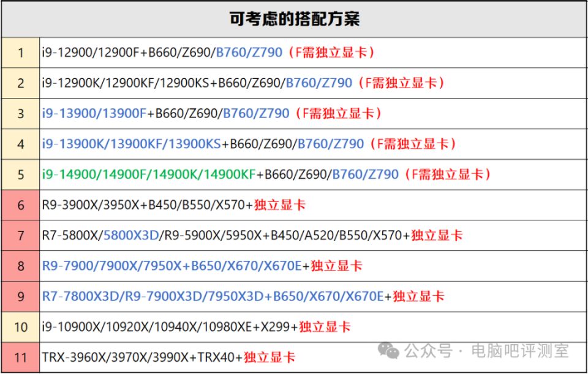The height and width of the screenshot is (374, 588).
Task: Select row number 5 cell
Action: (x=21, y=174)
